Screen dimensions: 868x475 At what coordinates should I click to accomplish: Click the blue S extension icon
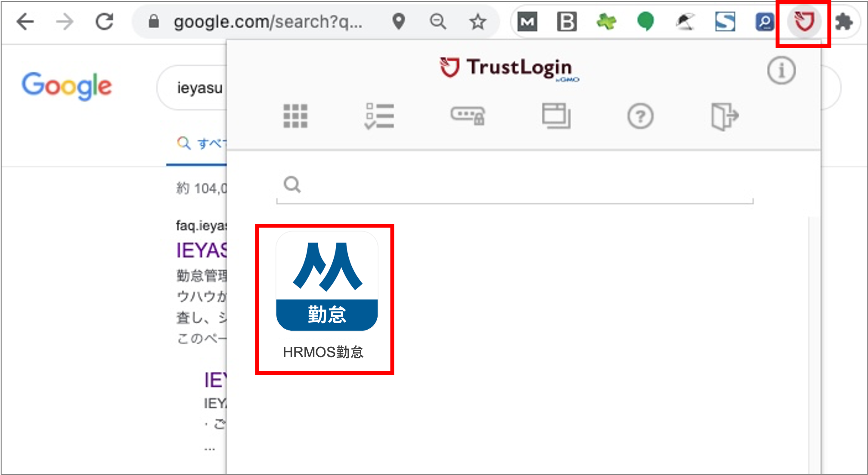(x=725, y=21)
